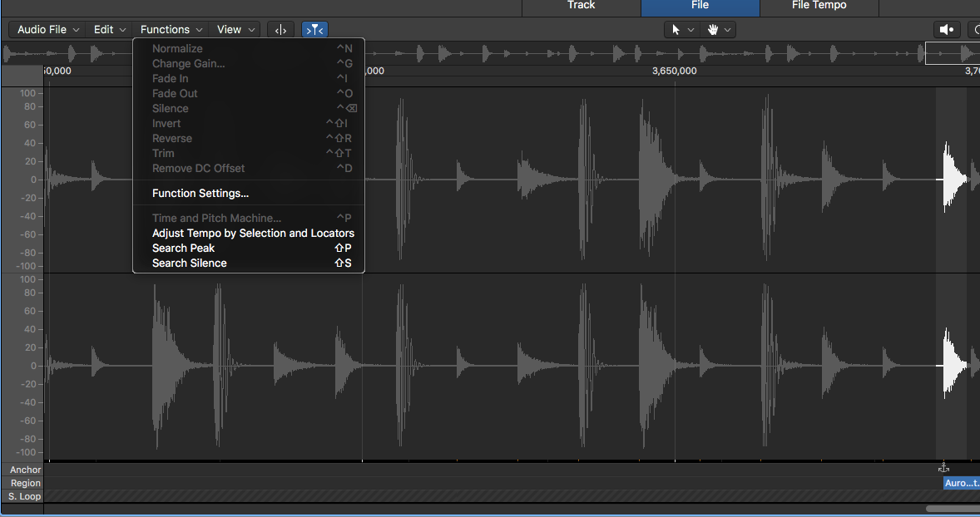This screenshot has height=517, width=980.
Task: Open the Edit menu dropdown
Action: pyautogui.click(x=109, y=29)
